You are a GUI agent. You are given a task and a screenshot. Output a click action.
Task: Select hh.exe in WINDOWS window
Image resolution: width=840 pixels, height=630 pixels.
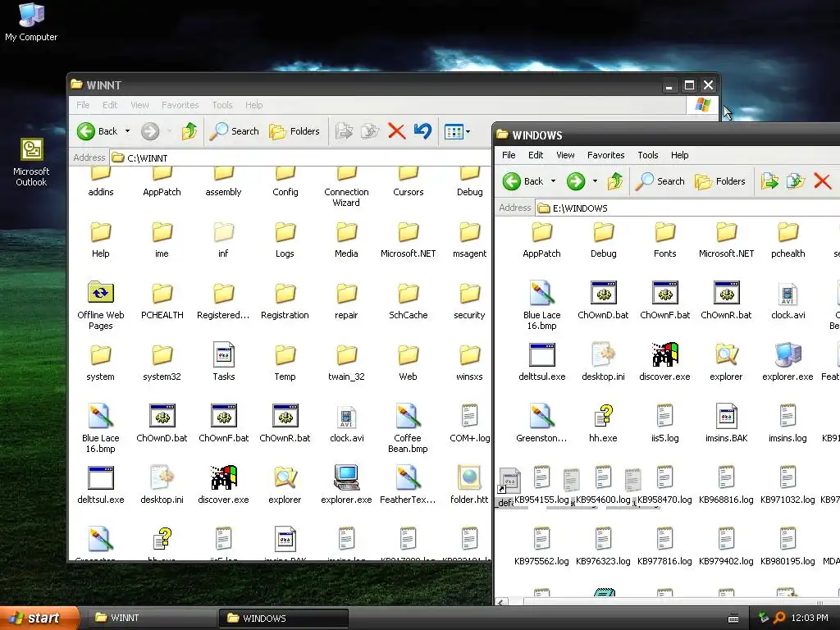pos(603,422)
